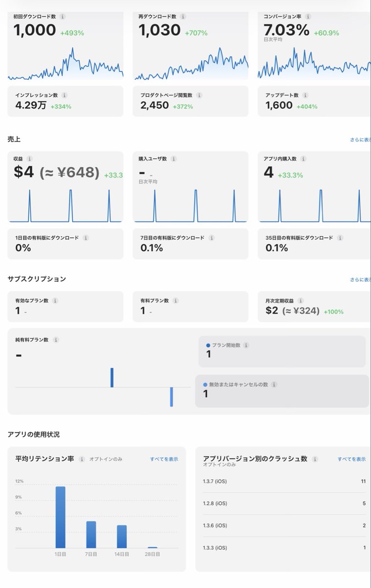
Task: Click the 1,030 redownloads value
Action: (x=160, y=30)
